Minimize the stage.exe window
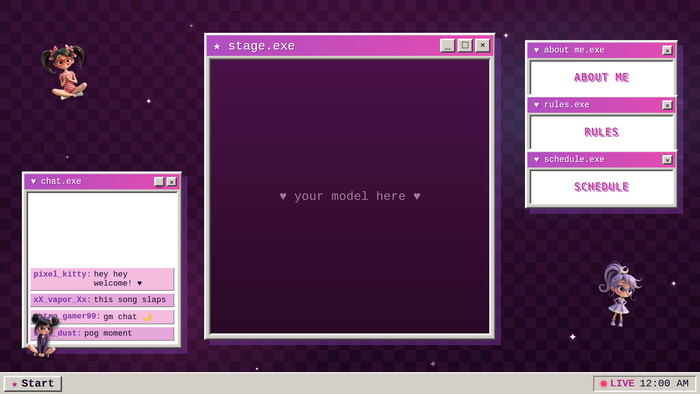This screenshot has width=700, height=394. pos(447,46)
